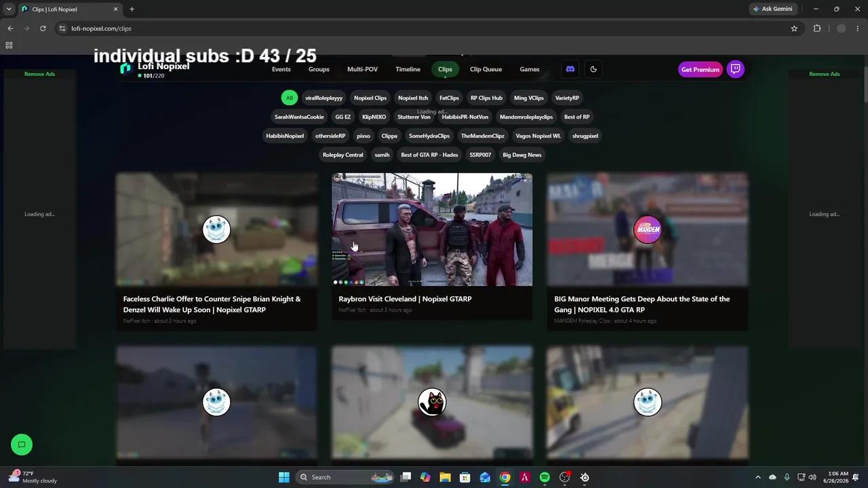Viewport: 868px width, 488px height.
Task: Play the Raybron Visit Cleveland clip thumbnail
Action: coord(432,229)
